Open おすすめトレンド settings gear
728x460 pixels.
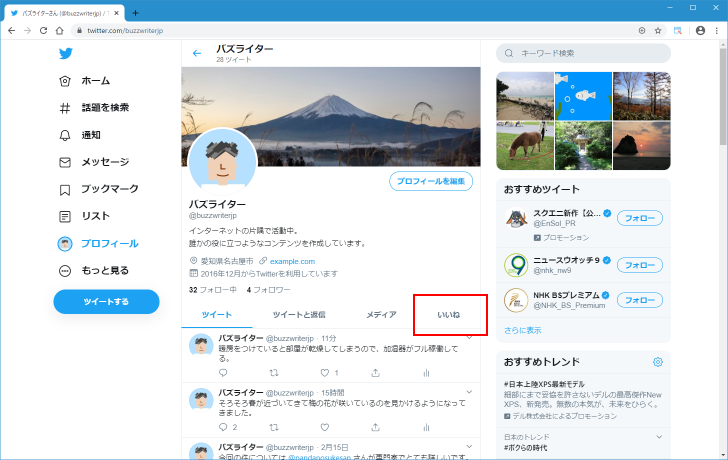click(x=658, y=362)
